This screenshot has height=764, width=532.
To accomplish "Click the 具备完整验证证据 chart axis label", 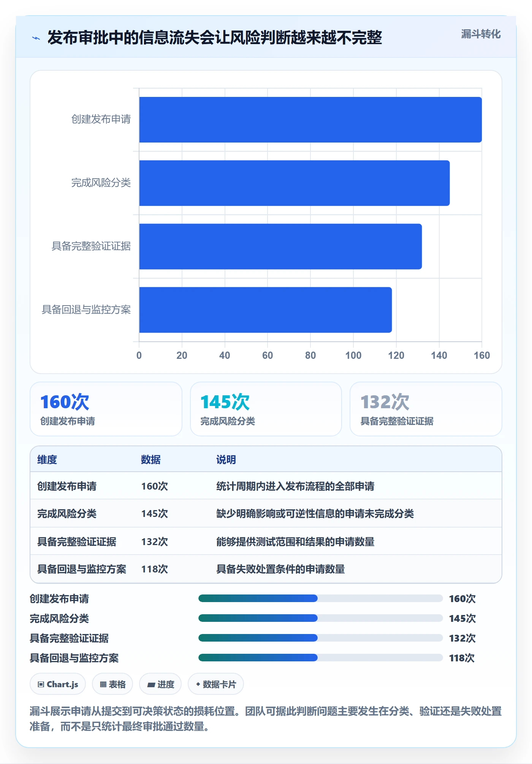I will pyautogui.click(x=91, y=246).
